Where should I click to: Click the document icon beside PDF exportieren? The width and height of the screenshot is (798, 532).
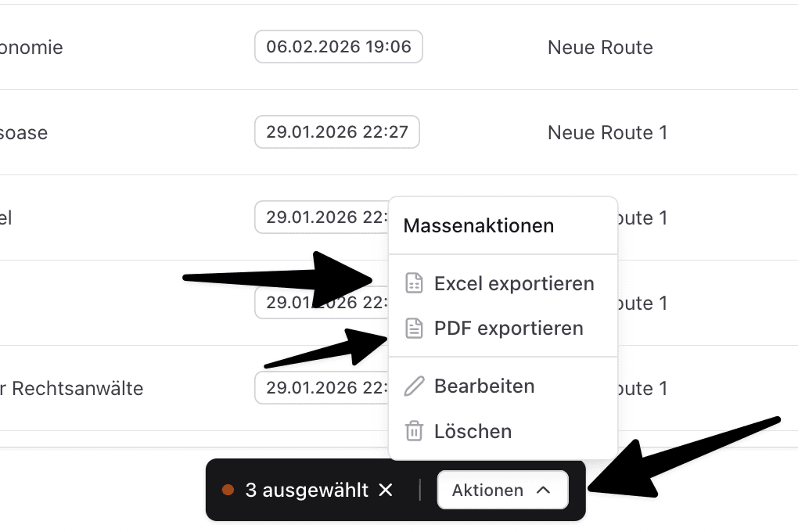click(414, 329)
